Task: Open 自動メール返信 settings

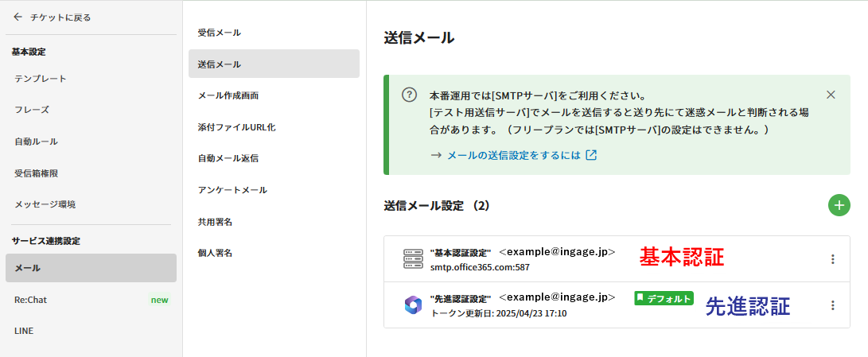Action: point(228,158)
